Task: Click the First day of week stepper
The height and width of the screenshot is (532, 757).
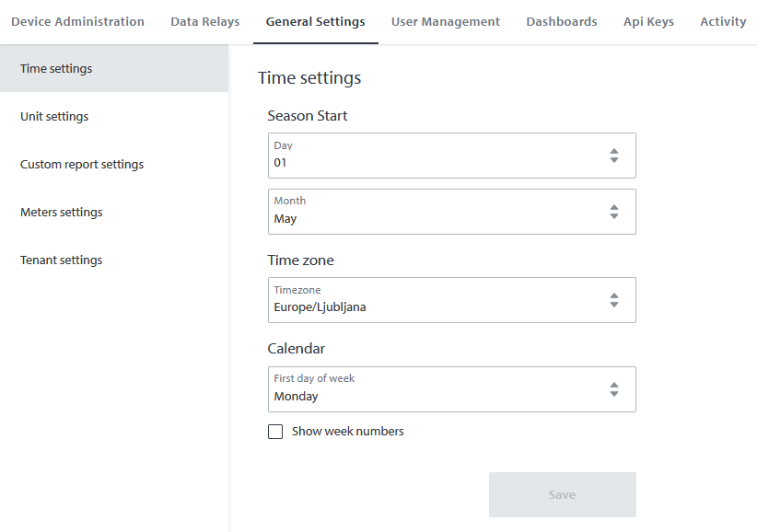Action: (x=613, y=389)
